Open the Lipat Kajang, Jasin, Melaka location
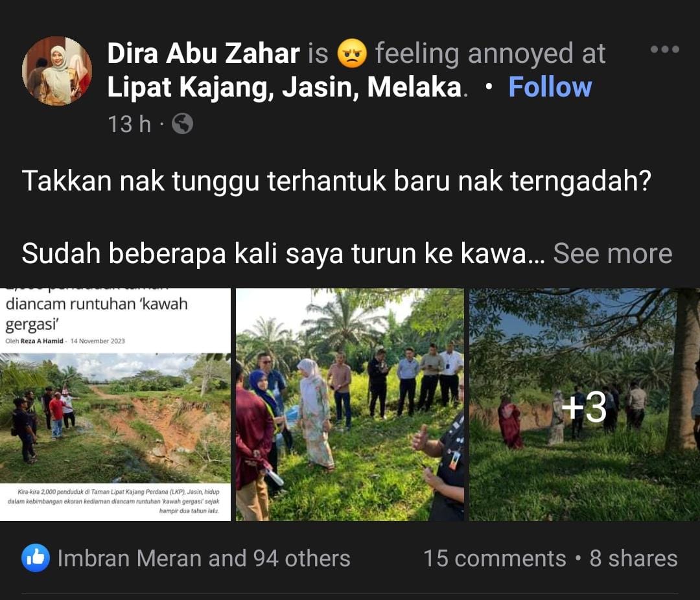700x600 pixels. pos(284,87)
